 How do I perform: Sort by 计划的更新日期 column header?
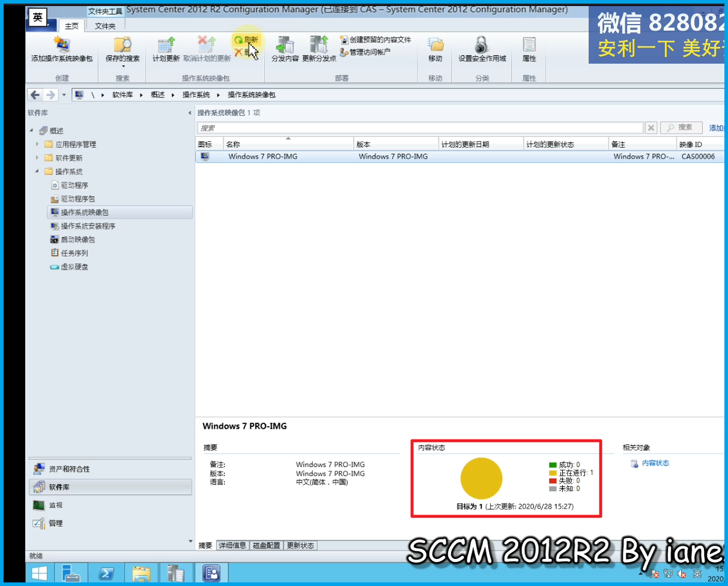point(481,144)
